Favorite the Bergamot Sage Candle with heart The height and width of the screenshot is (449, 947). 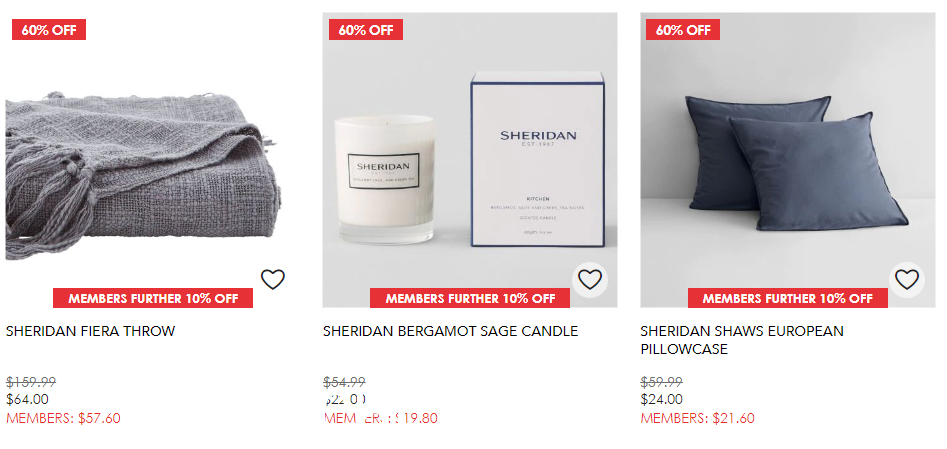(x=589, y=279)
